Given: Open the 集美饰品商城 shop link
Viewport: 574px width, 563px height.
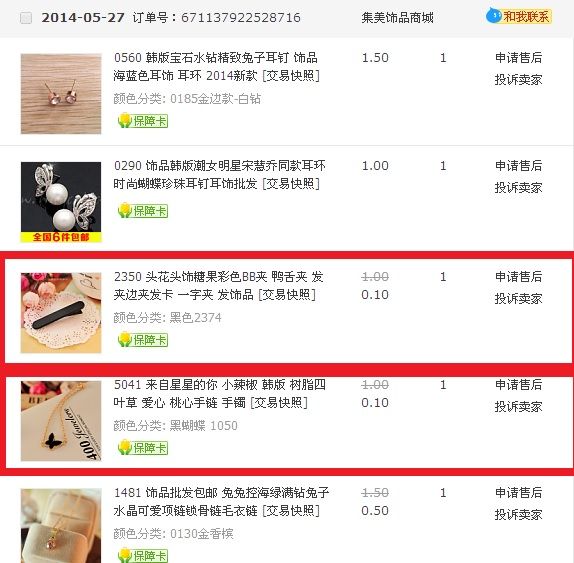Looking at the screenshot, I should 397,18.
